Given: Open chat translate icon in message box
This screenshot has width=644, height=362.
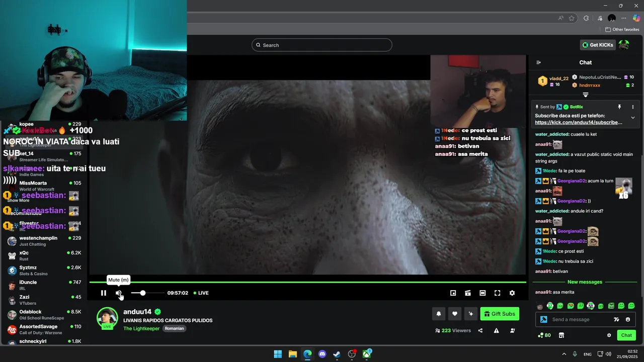Looking at the screenshot, I should coord(616,320).
